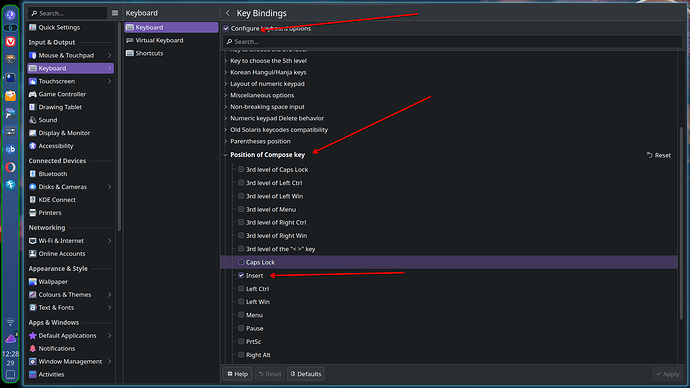Uncheck the Insert compose key option

point(241,275)
